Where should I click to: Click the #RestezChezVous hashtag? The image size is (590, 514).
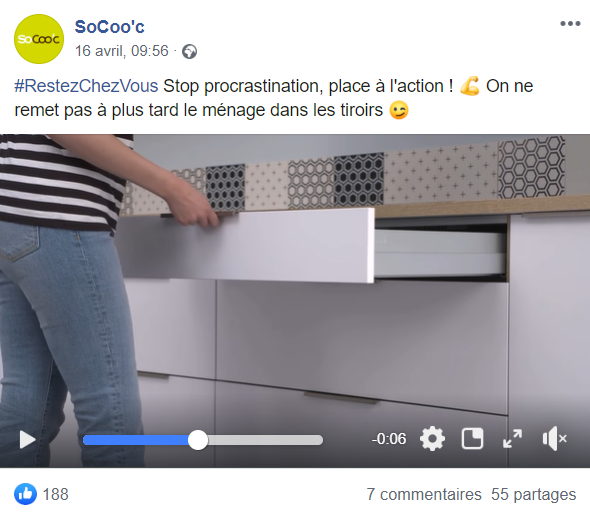(86, 86)
